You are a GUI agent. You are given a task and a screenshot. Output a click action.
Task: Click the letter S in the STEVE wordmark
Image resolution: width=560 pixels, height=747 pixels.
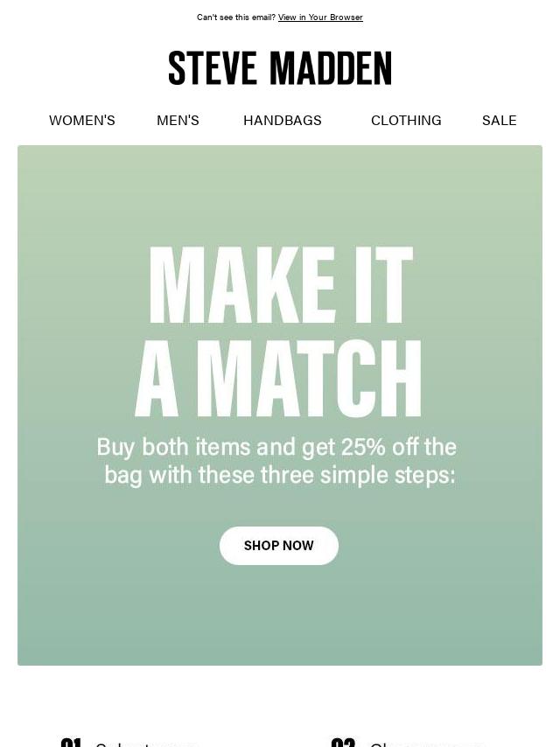point(177,68)
